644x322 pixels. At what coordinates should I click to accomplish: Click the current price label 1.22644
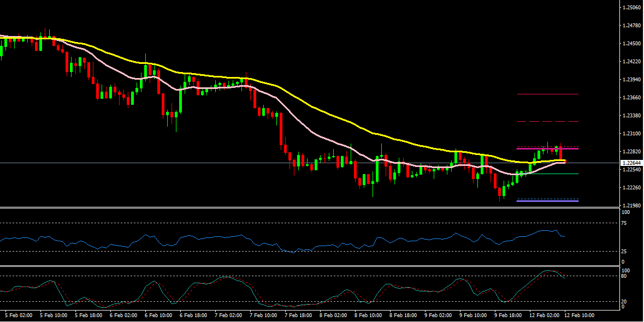631,163
